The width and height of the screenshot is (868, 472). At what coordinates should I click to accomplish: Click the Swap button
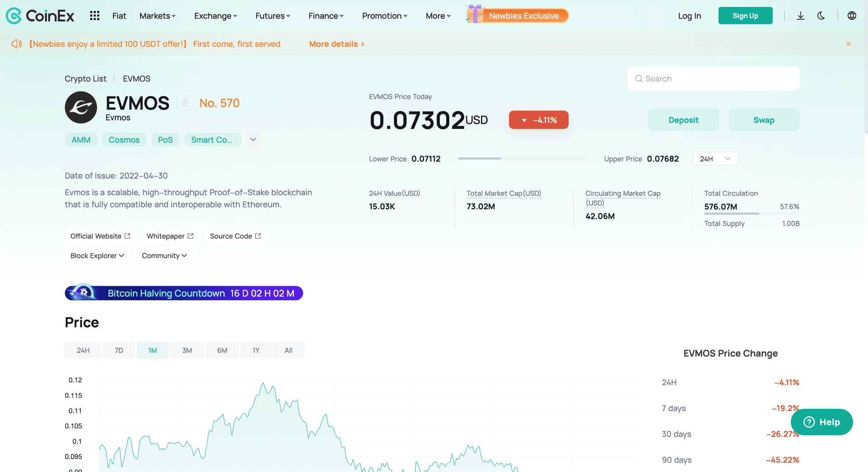764,120
